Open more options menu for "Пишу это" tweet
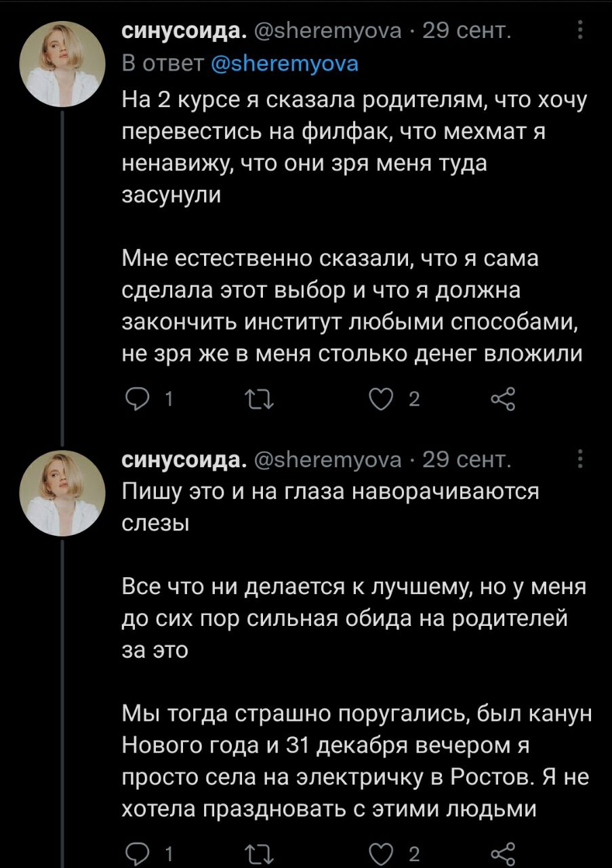Image resolution: width=612 pixels, height=868 pixels. pos(580,460)
